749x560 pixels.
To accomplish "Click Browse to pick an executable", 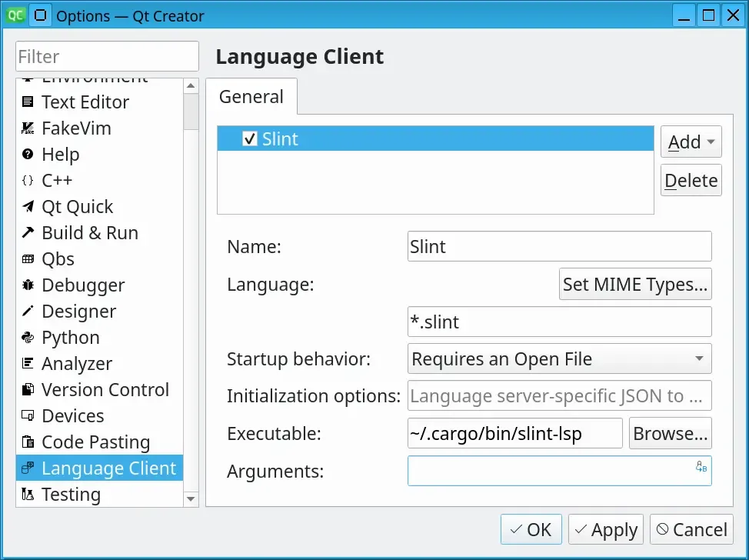I will point(669,433).
